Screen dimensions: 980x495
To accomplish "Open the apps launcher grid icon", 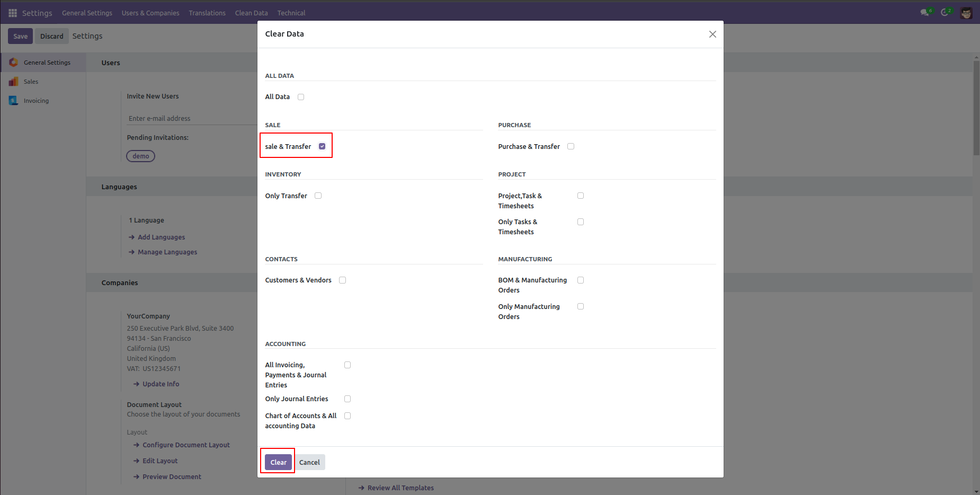I will click(12, 12).
